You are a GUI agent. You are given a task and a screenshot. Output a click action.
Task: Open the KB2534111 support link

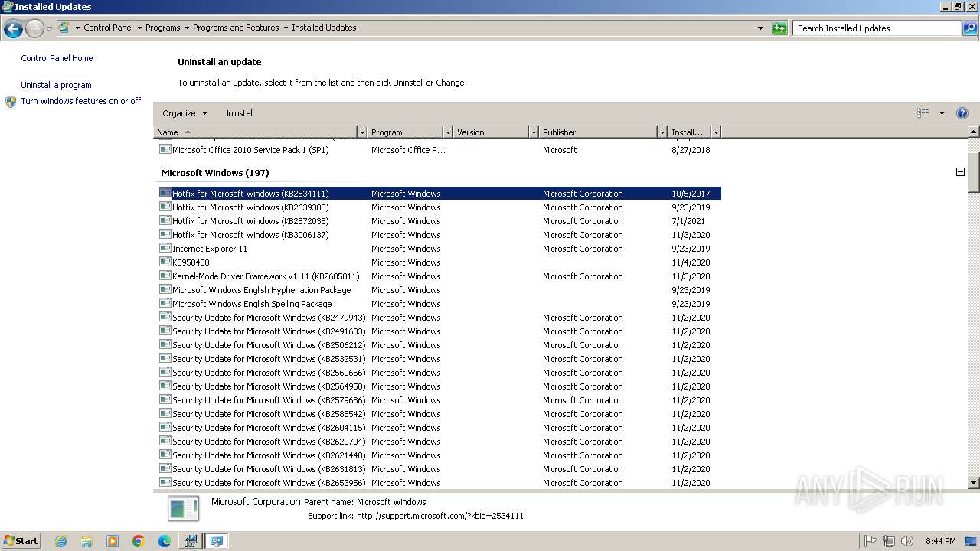coord(440,516)
